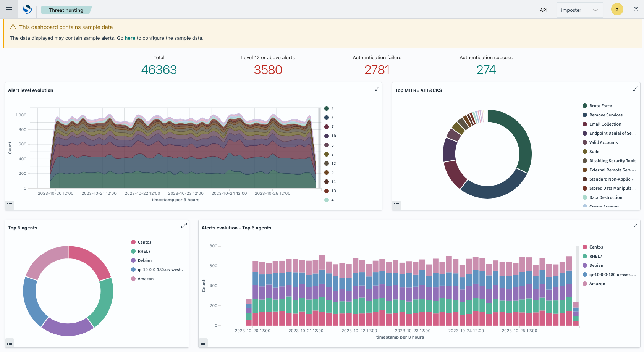This screenshot has width=644, height=352.
Task: Open the help question mark icon
Action: (x=636, y=10)
